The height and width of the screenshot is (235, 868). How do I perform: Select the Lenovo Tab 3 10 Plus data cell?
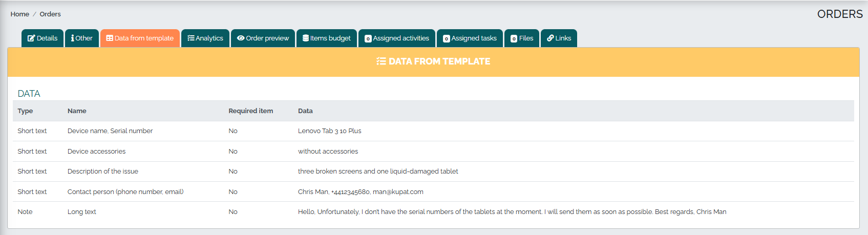(330, 131)
